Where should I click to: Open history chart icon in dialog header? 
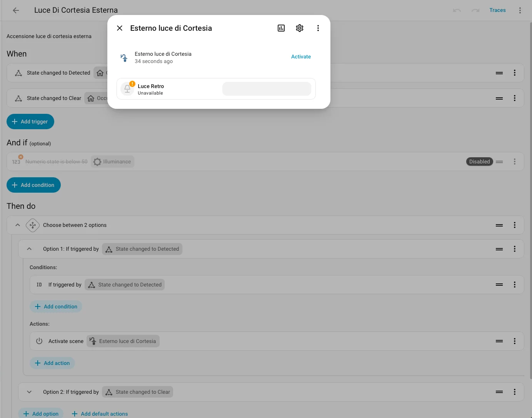tap(281, 28)
